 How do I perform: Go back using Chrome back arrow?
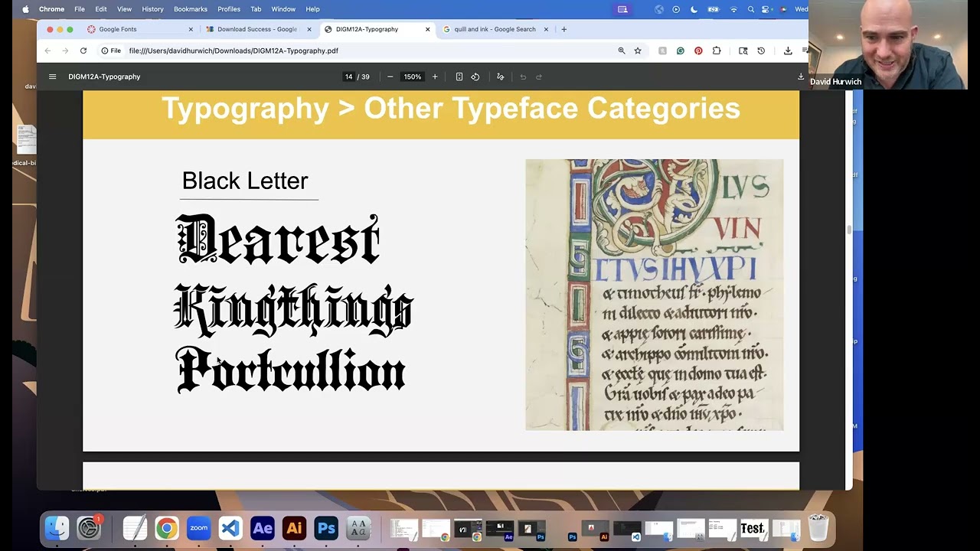point(47,51)
